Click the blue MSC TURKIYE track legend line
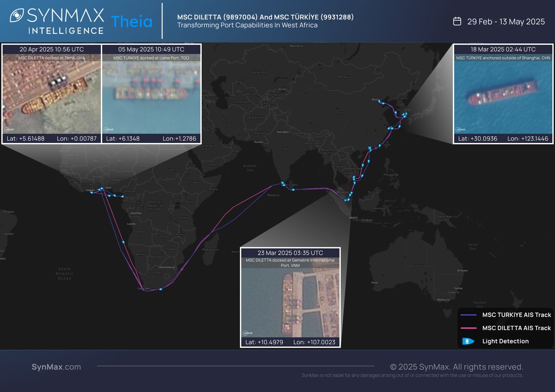Screen dimensions: 555x392 (469, 315)
